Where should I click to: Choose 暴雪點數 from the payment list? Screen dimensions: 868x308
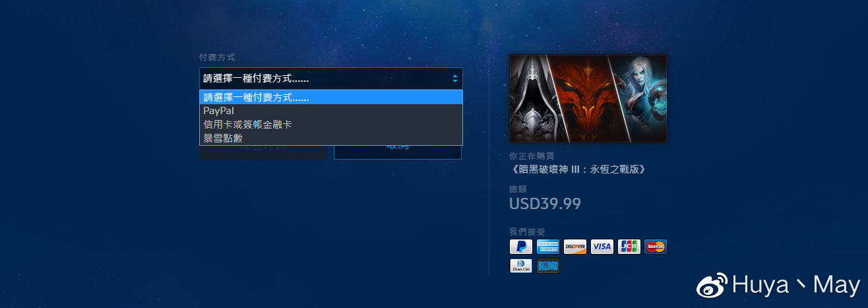[x=331, y=138]
